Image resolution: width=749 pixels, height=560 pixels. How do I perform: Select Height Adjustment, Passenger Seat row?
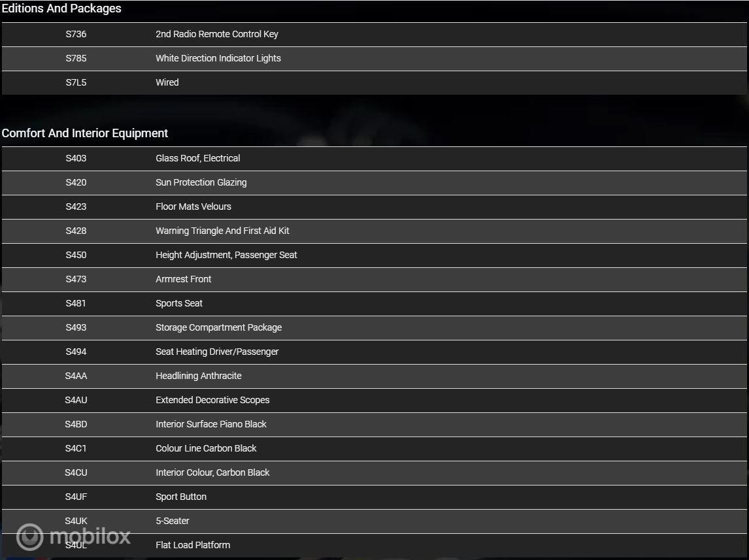374,255
